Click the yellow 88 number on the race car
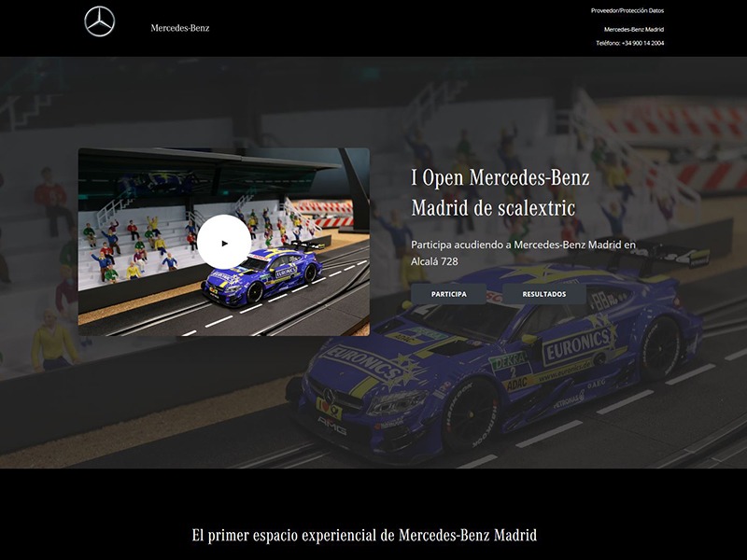Viewport: 747px width, 560px height. [x=599, y=298]
